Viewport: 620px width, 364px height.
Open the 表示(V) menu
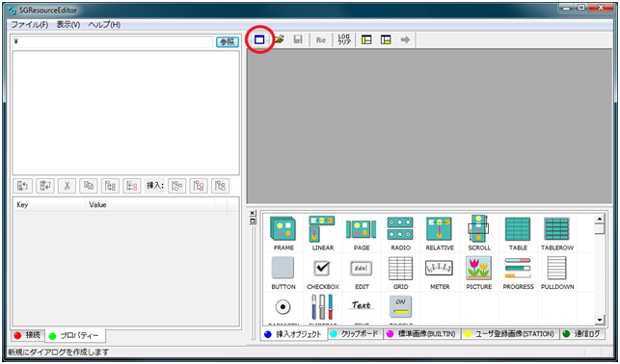click(68, 25)
